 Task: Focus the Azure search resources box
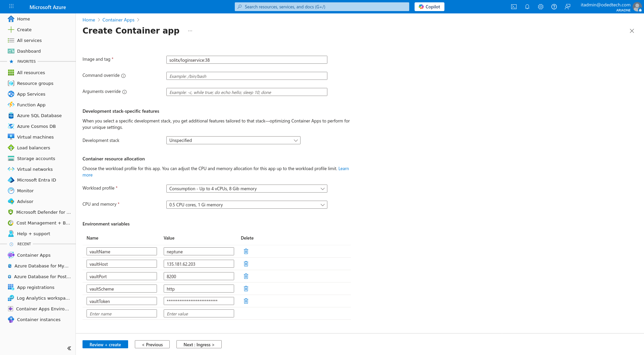tap(322, 7)
